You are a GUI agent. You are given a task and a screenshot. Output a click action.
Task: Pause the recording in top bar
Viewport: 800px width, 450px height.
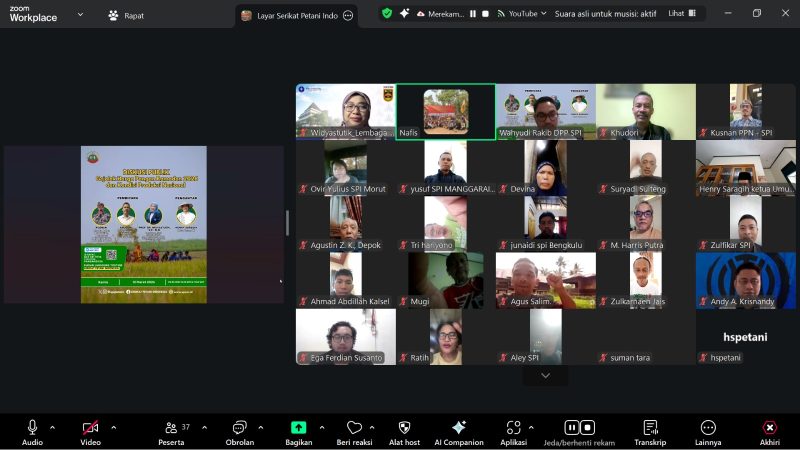click(x=471, y=14)
